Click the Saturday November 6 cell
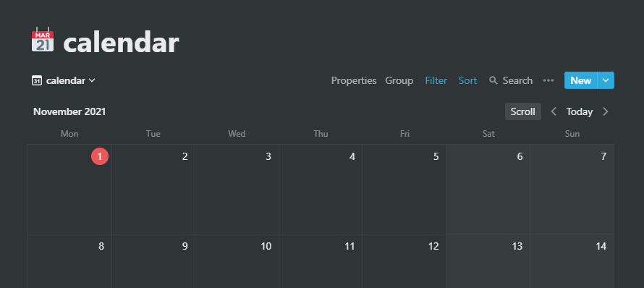The height and width of the screenshot is (288, 644). click(488, 190)
